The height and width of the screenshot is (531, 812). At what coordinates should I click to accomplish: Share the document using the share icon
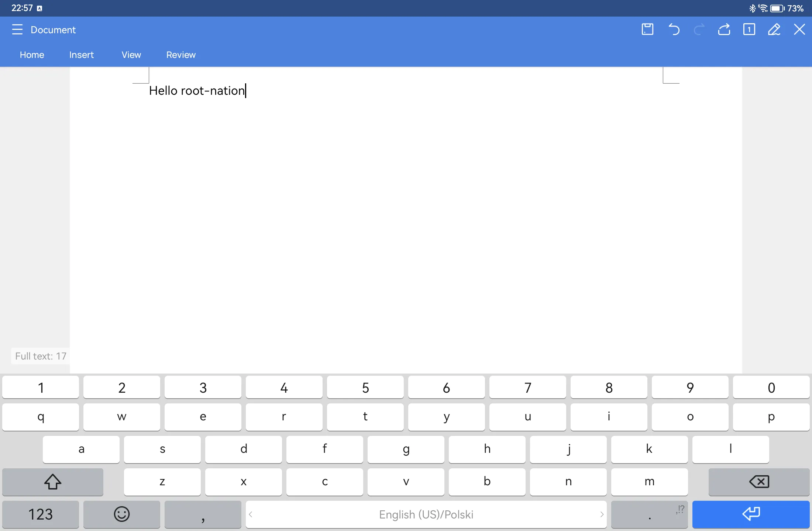coord(724,29)
